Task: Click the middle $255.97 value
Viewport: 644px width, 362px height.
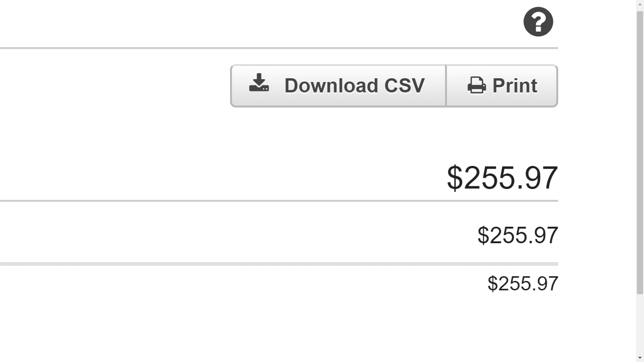Action: pos(518,235)
